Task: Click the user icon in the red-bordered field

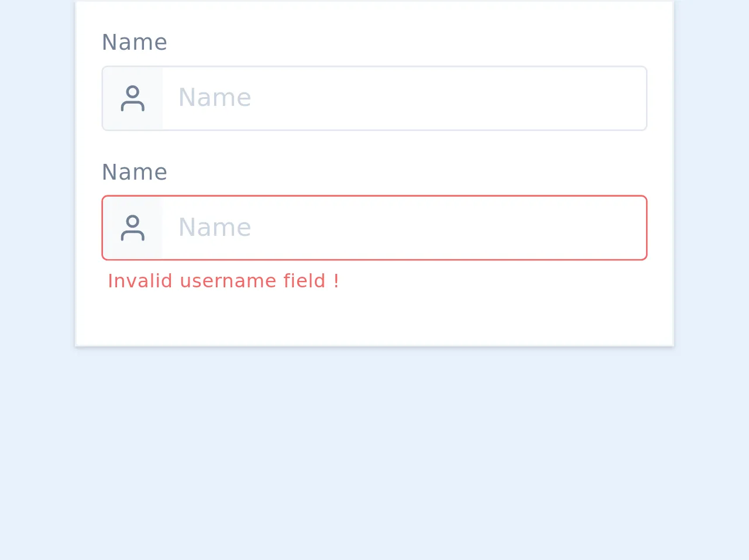Action: pyautogui.click(x=133, y=228)
